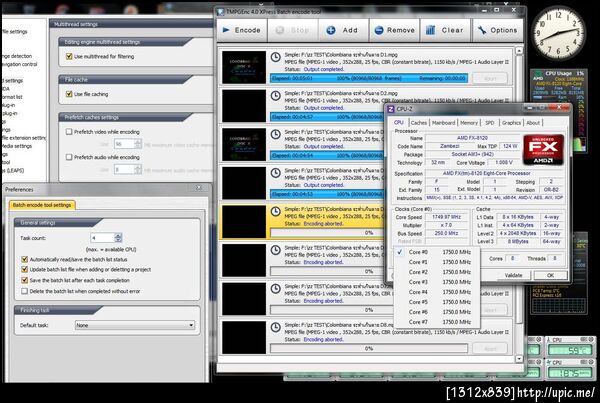Choose Core #1 in the core menu
Screen dimensions: 600x403
tap(437, 262)
